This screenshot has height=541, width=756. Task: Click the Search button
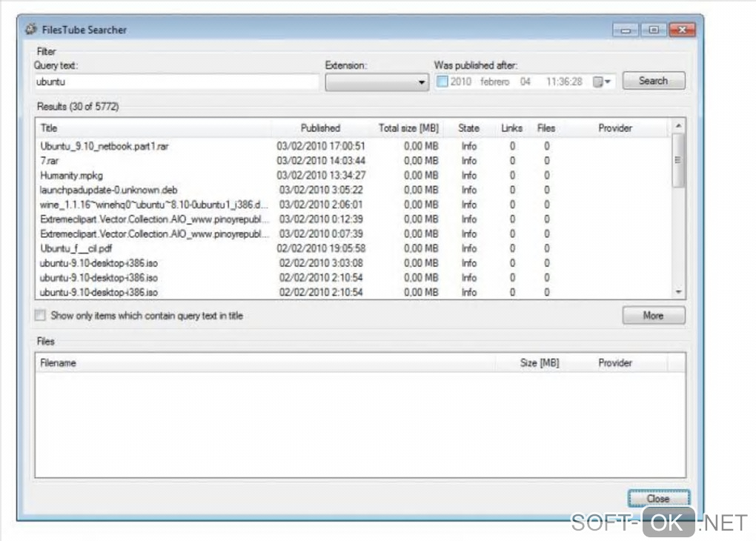[653, 81]
